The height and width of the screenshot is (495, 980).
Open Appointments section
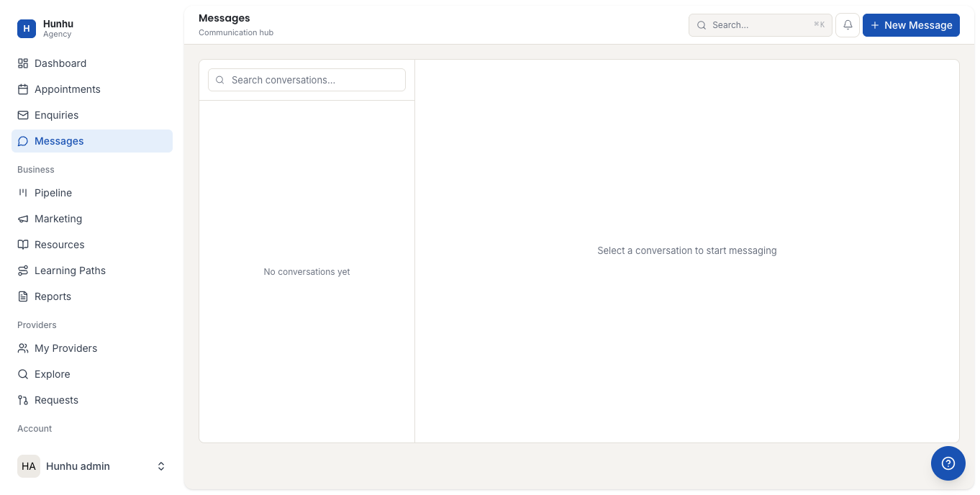pos(92,89)
